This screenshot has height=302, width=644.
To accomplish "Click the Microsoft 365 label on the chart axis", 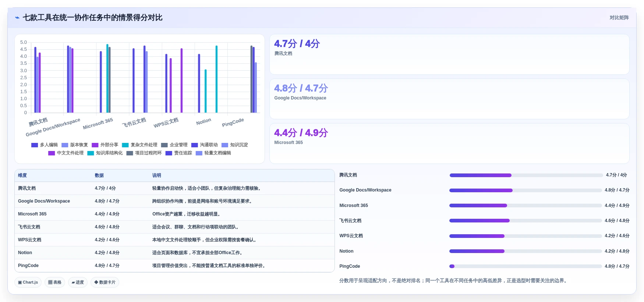I will [98, 123].
